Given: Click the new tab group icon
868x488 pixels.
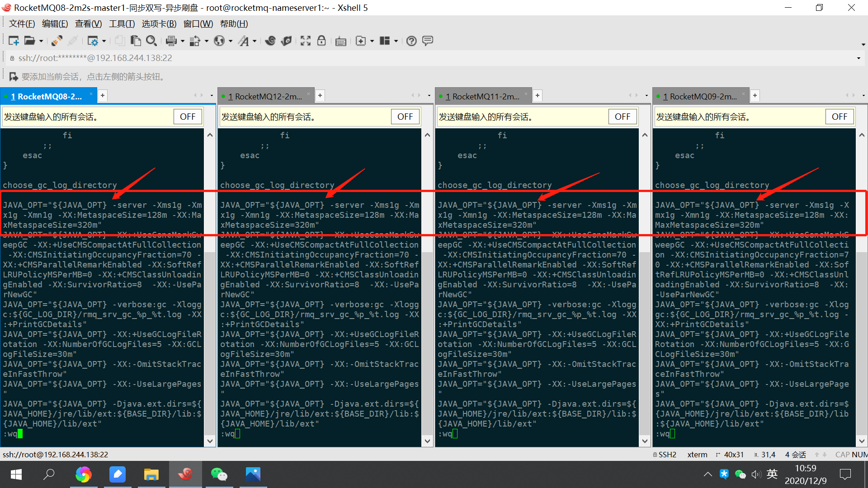Looking at the screenshot, I should [361, 41].
